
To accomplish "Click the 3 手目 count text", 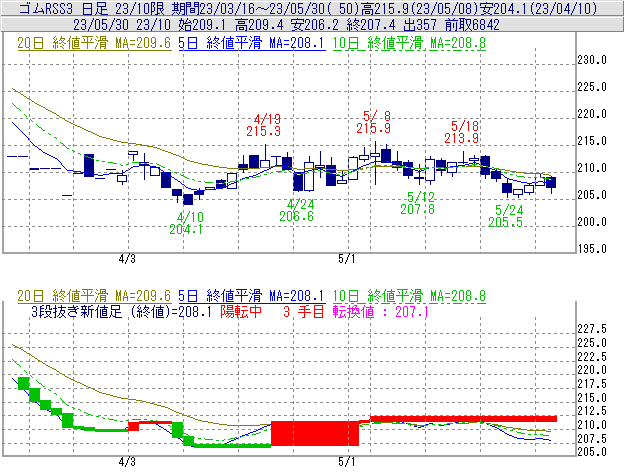I will tap(304, 311).
